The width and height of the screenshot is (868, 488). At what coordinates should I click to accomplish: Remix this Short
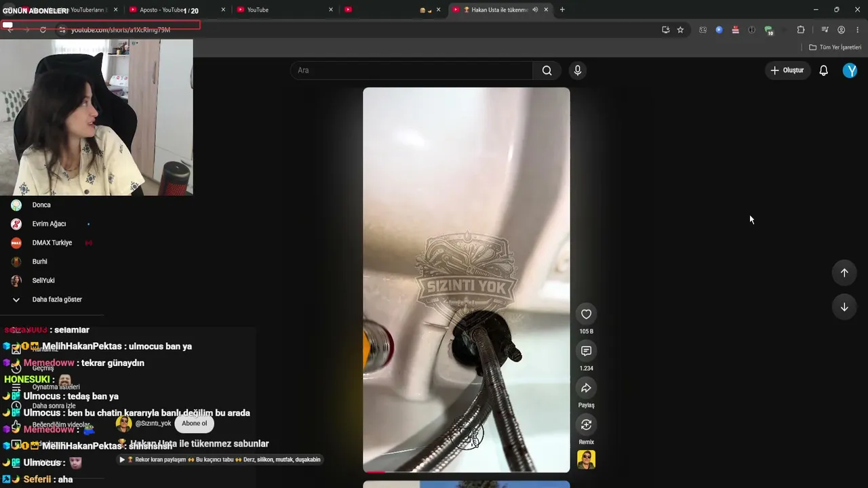point(586,425)
